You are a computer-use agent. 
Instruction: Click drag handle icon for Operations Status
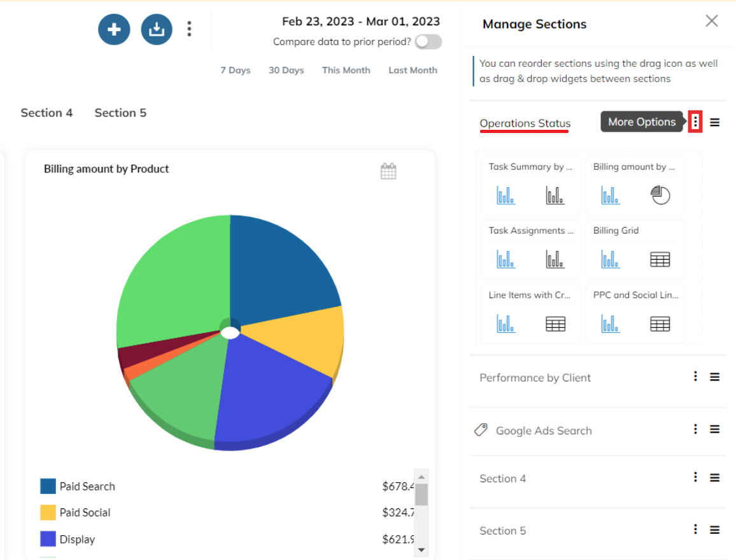(x=714, y=122)
